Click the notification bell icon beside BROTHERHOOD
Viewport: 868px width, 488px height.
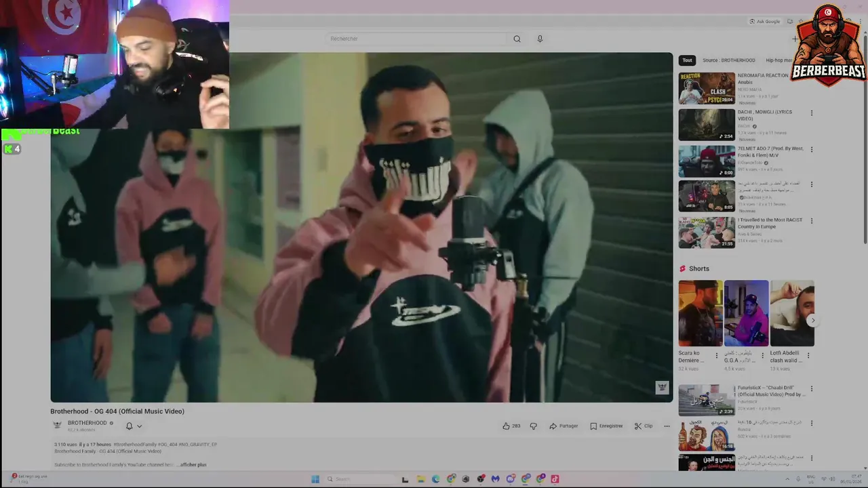129,426
